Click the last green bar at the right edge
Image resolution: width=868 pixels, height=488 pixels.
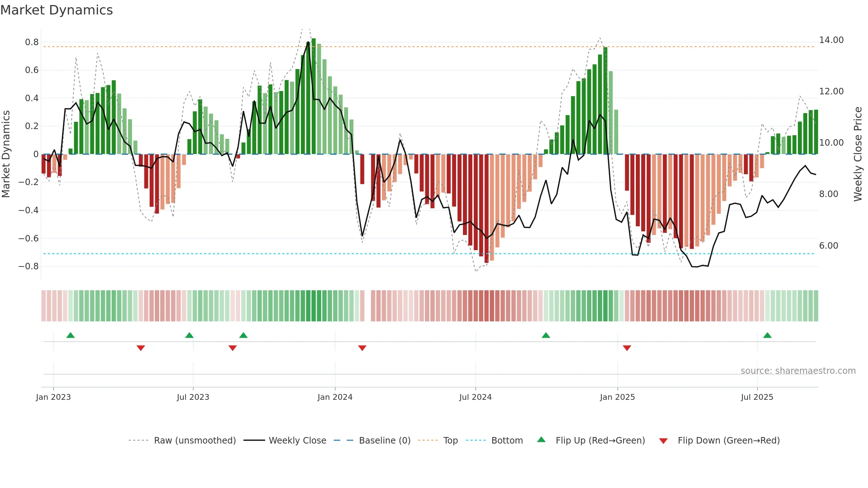pos(816,132)
